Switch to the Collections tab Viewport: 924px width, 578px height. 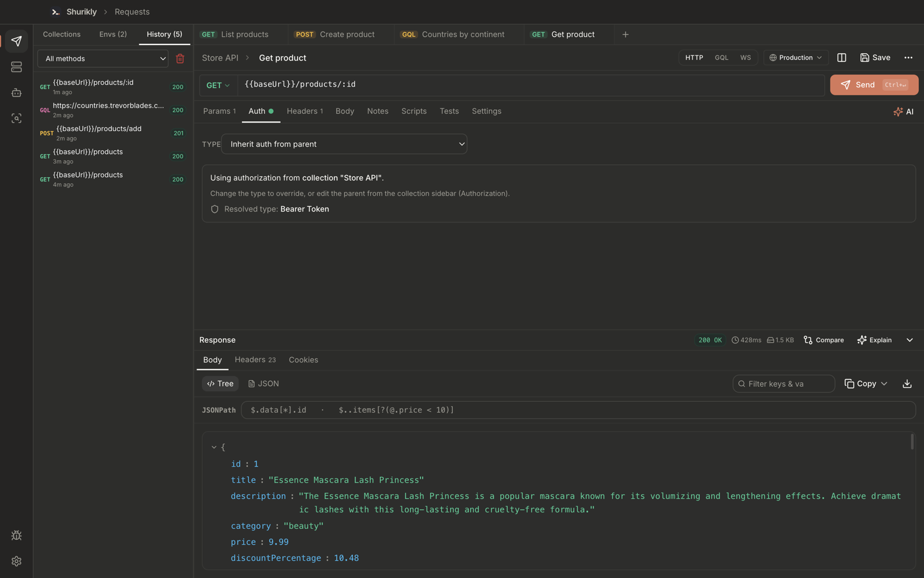62,35
